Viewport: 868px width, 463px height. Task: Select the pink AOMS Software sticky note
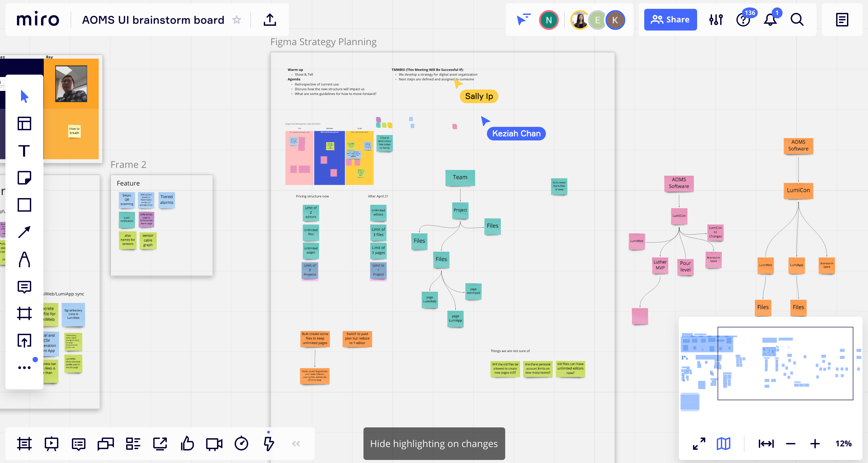coord(679,183)
